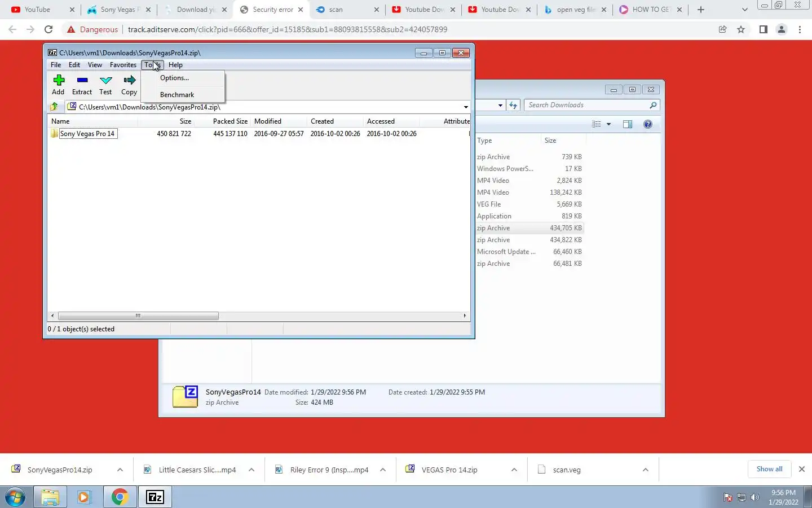Expand the 7-Zip address path dropdown
The width and height of the screenshot is (812, 508).
[x=466, y=107]
